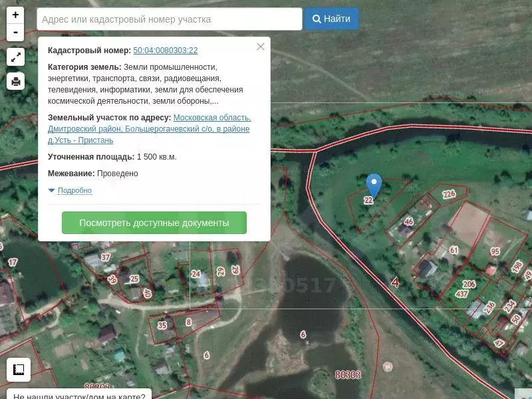Open cadastral number 50:04:0080303:22 link
Viewport: 532px width, 399px height.
pos(166,51)
